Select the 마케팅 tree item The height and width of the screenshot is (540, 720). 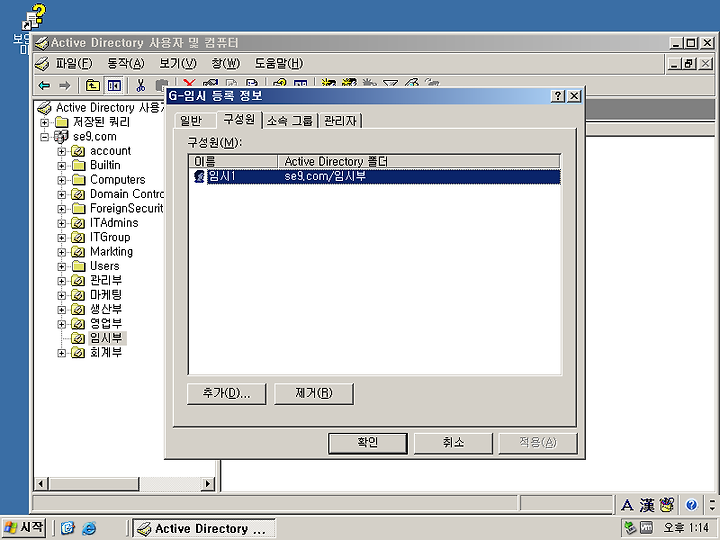click(106, 295)
